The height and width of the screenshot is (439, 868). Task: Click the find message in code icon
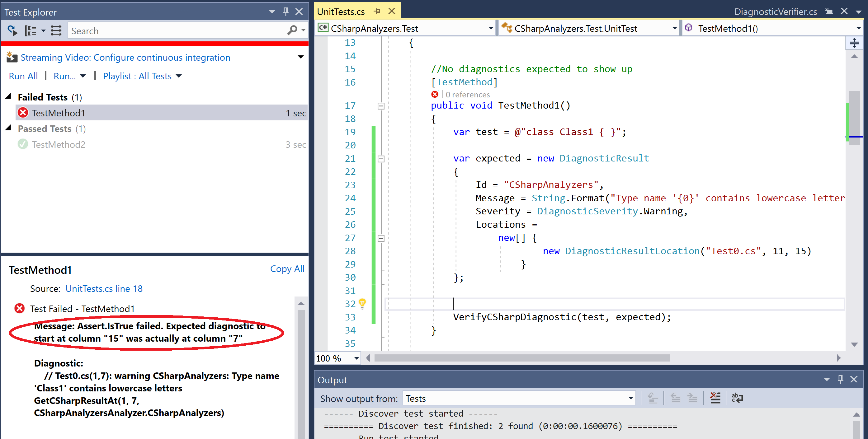[x=653, y=398]
